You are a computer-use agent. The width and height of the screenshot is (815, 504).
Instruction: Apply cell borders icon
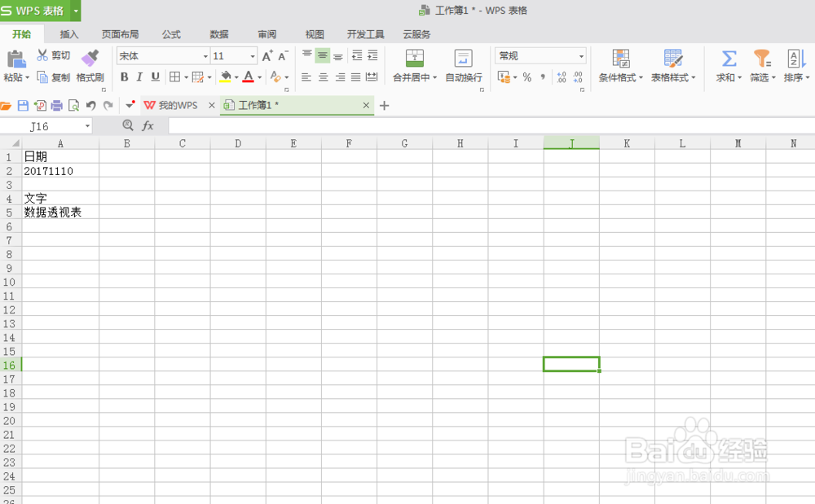(174, 77)
